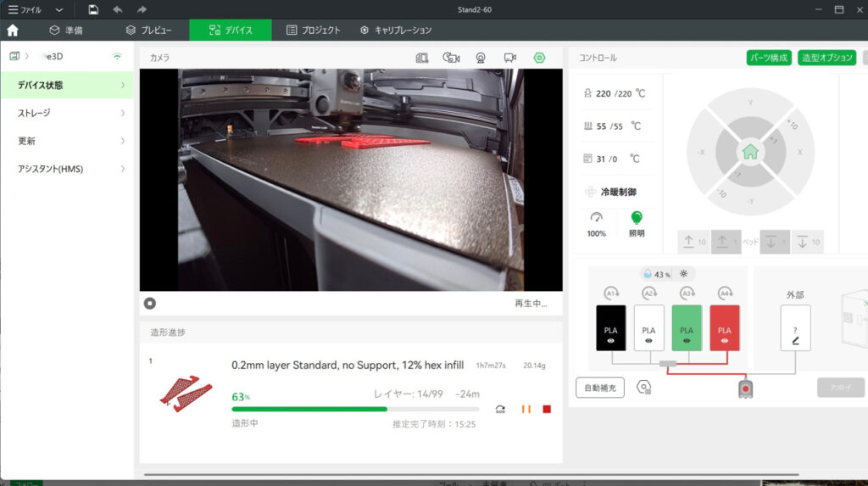The height and width of the screenshot is (486, 868).
Task: Click the timelapse camera icon
Action: click(451, 58)
